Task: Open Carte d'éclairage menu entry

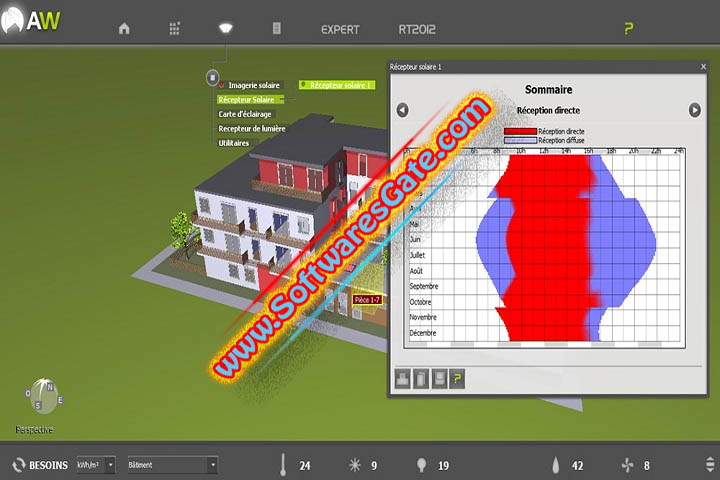Action: [245, 114]
